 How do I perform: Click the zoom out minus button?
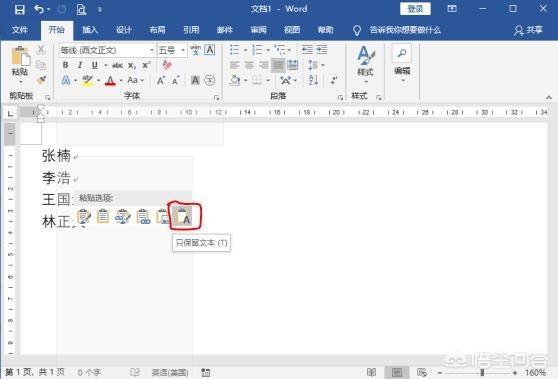(x=440, y=373)
